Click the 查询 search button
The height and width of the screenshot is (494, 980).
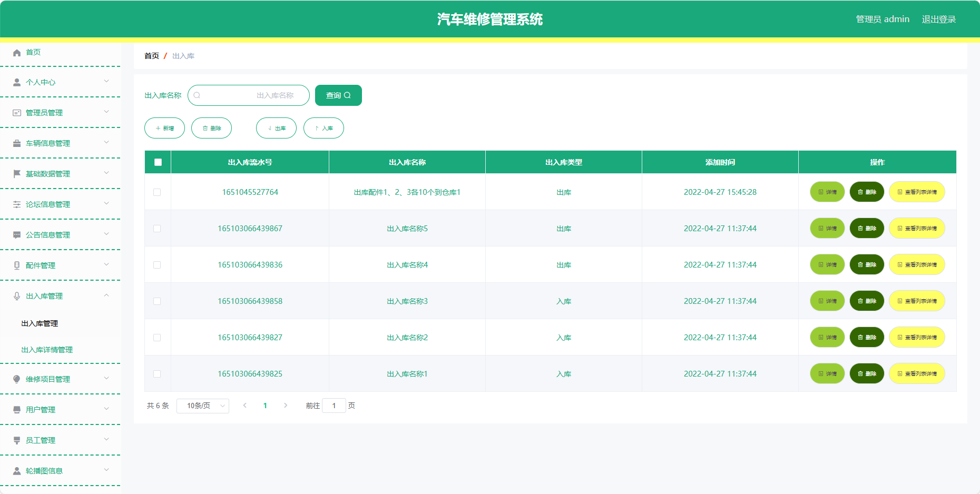pyautogui.click(x=338, y=95)
